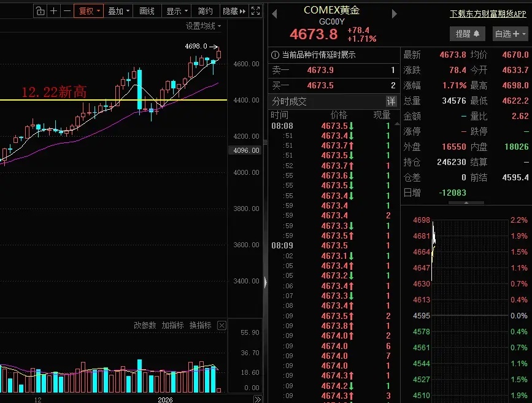Open the menu icon beside 换指标
The image size is (532, 403).
click(222, 326)
